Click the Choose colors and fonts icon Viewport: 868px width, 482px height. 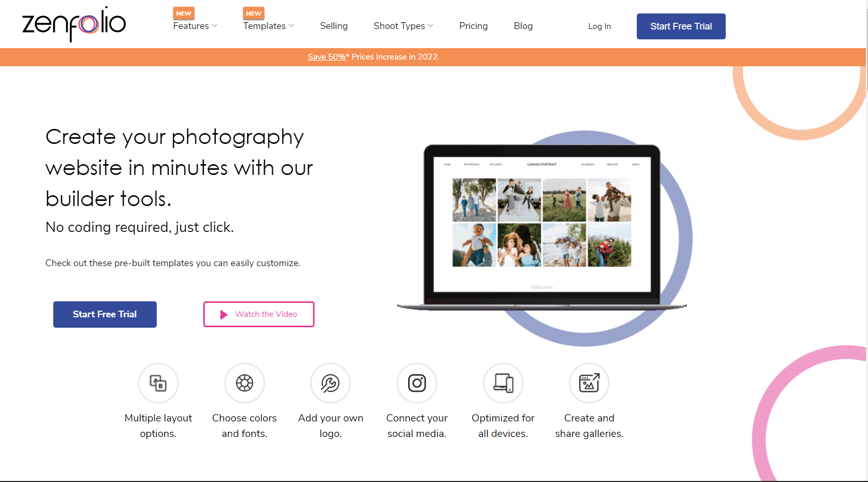(245, 383)
